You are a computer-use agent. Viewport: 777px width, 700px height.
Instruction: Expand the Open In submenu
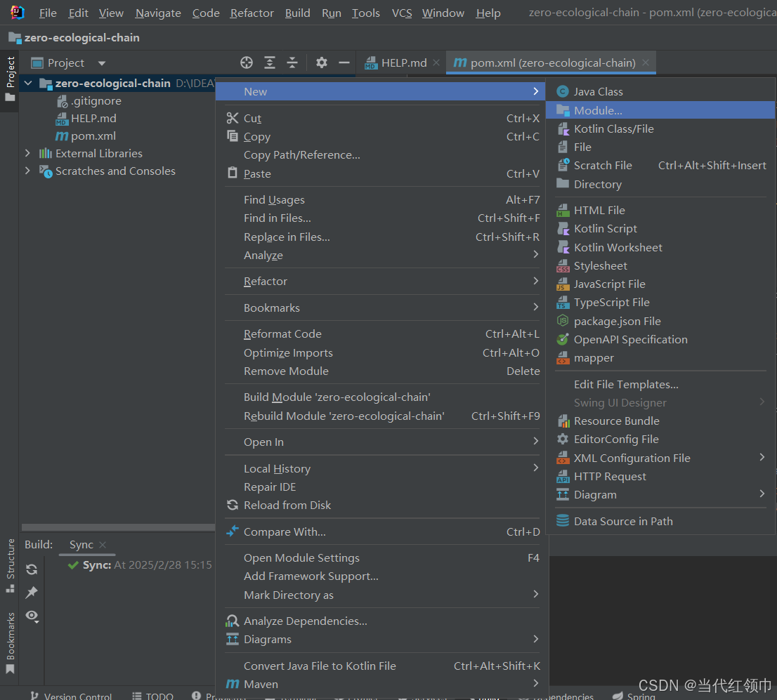pyautogui.click(x=535, y=441)
